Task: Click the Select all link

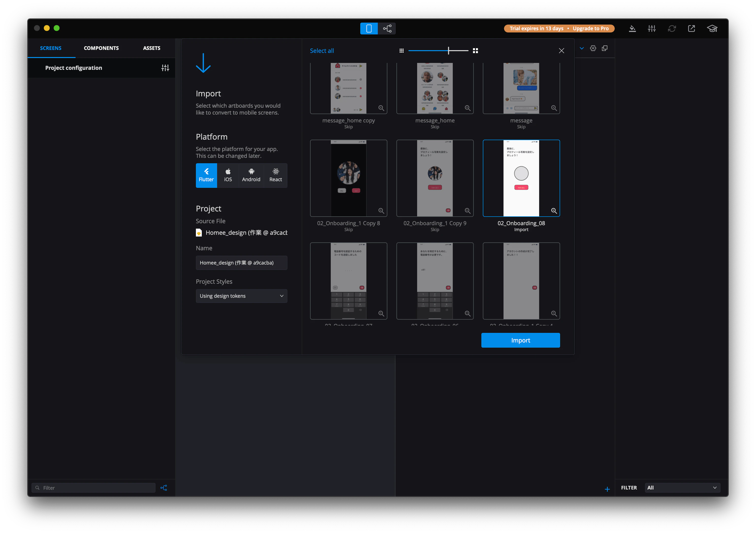Action: click(322, 51)
